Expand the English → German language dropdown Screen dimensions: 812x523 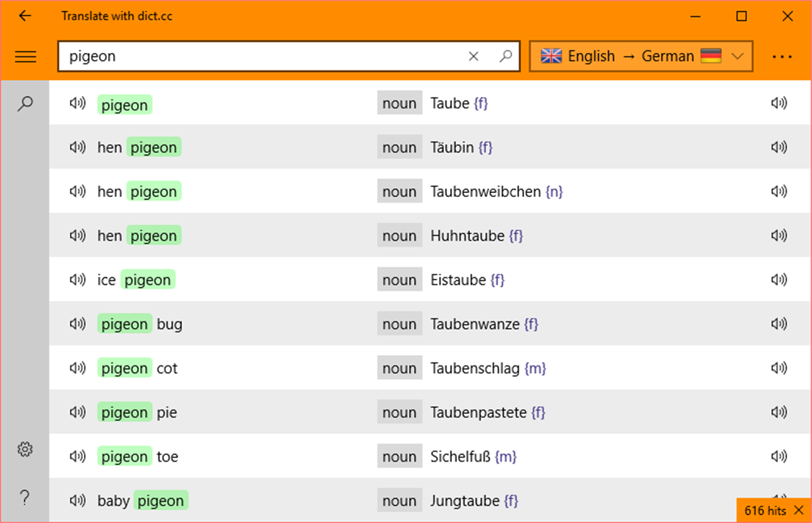(x=641, y=56)
